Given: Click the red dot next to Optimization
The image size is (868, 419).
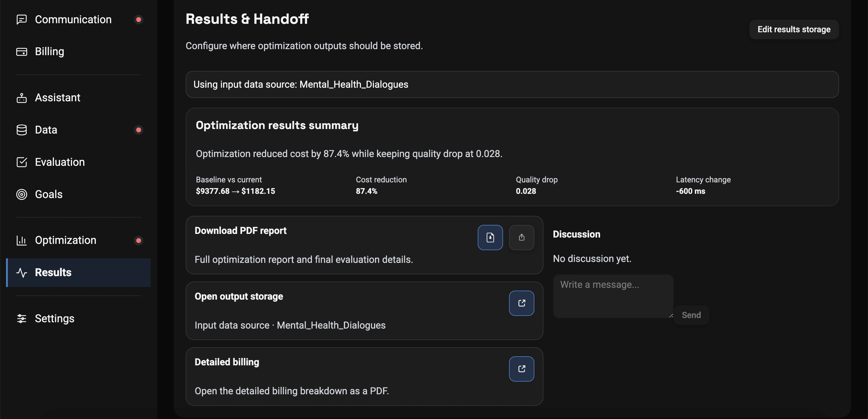Looking at the screenshot, I should (x=139, y=240).
